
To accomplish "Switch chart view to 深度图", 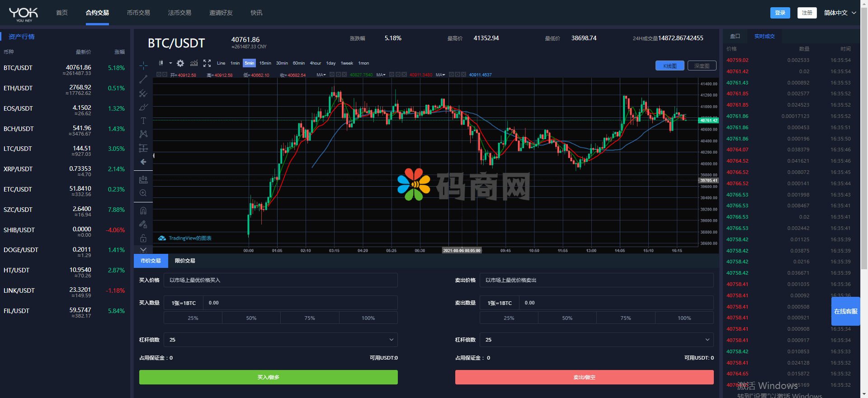I will point(702,66).
